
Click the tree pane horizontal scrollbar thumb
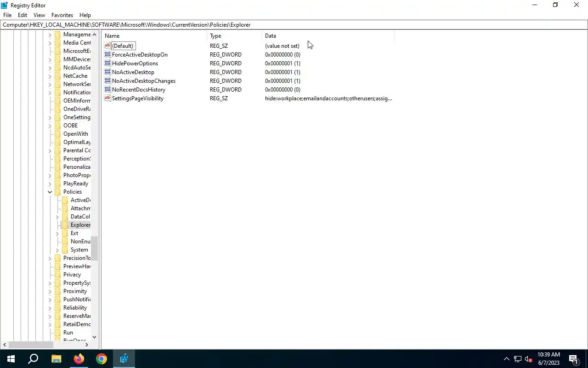pos(31,345)
